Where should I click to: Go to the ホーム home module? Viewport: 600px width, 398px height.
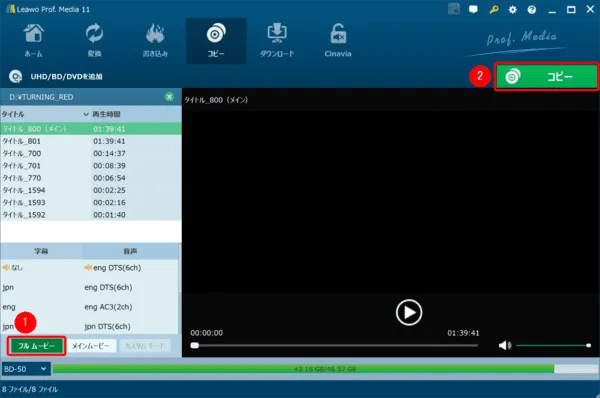(34, 41)
